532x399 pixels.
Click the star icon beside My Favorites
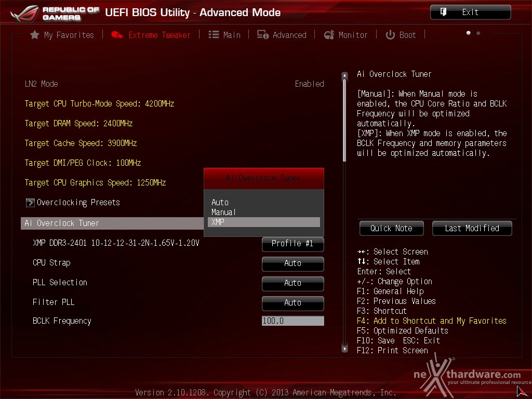[35, 35]
